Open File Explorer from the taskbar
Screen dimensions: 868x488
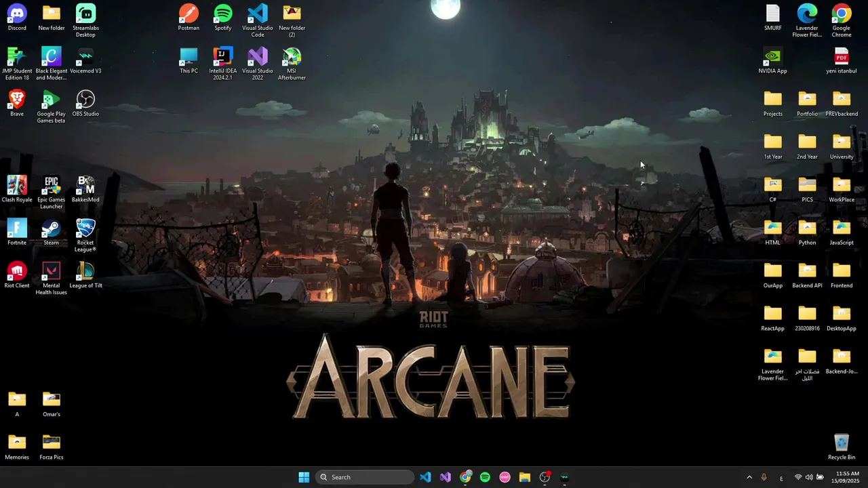click(524, 477)
